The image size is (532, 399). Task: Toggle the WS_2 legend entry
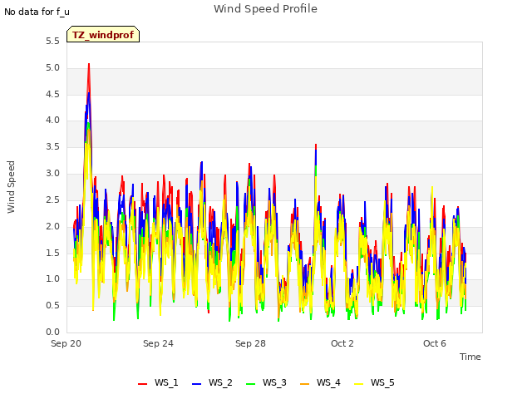coord(212,382)
